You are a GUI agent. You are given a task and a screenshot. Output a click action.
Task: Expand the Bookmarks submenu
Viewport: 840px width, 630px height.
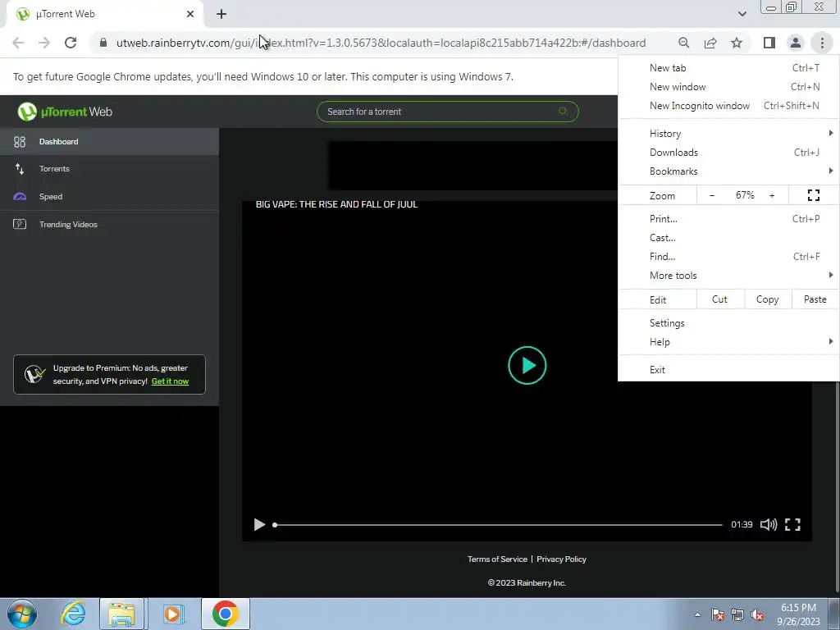point(728,171)
